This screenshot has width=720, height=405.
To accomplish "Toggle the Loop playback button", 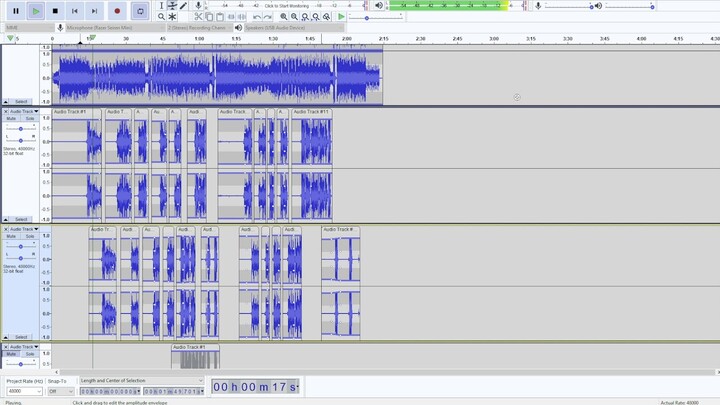I will click(140, 11).
